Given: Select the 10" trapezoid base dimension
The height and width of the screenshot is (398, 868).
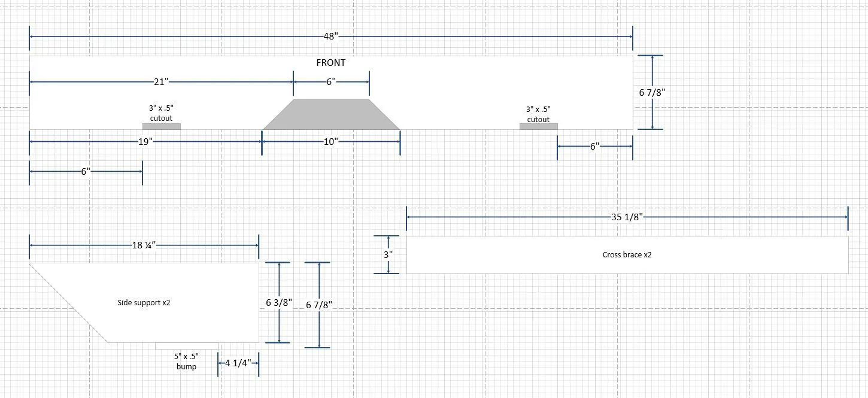Looking at the screenshot, I should [x=331, y=141].
